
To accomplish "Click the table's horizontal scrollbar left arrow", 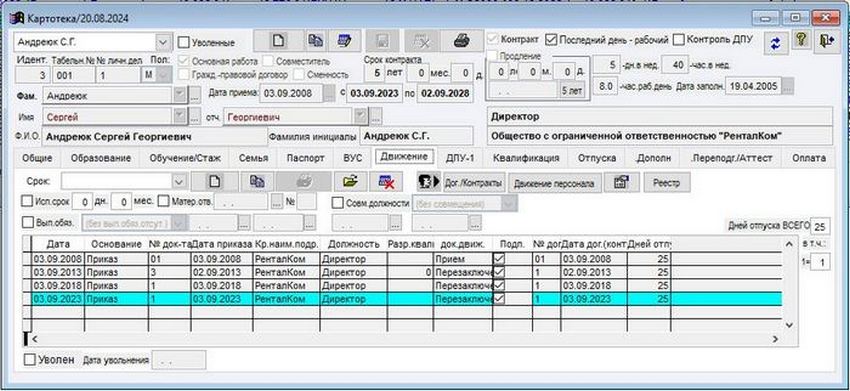I will (35, 338).
